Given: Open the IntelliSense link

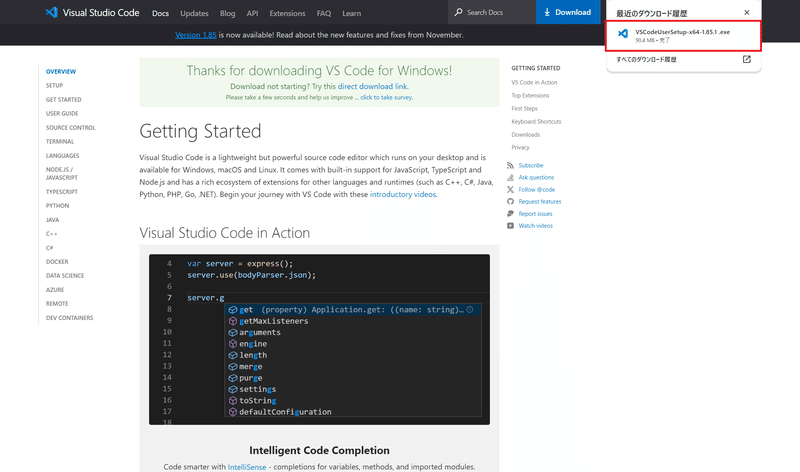Looking at the screenshot, I should point(247,467).
